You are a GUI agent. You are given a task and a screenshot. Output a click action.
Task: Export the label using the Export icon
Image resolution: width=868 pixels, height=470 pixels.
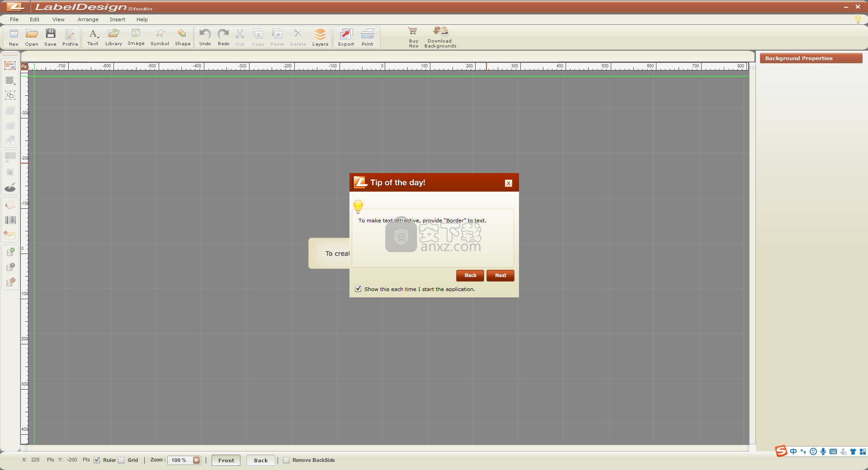pyautogui.click(x=346, y=37)
